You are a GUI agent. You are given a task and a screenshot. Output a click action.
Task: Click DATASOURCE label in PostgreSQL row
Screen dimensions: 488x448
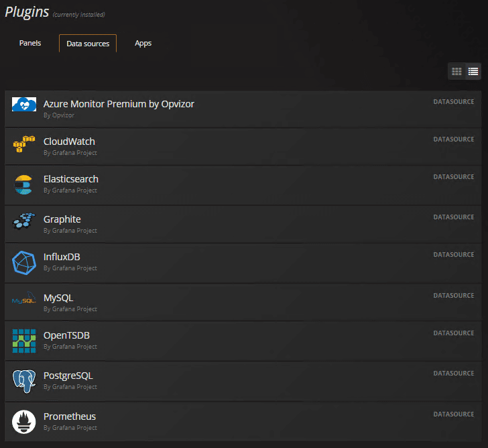click(x=454, y=374)
